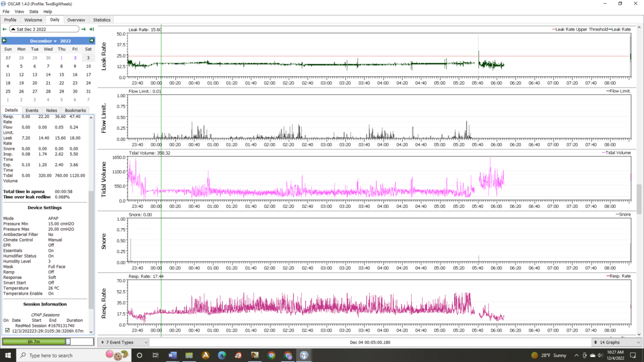The image size is (644, 362).
Task: Click the Leak Rate graph title label
Action: click(103, 56)
